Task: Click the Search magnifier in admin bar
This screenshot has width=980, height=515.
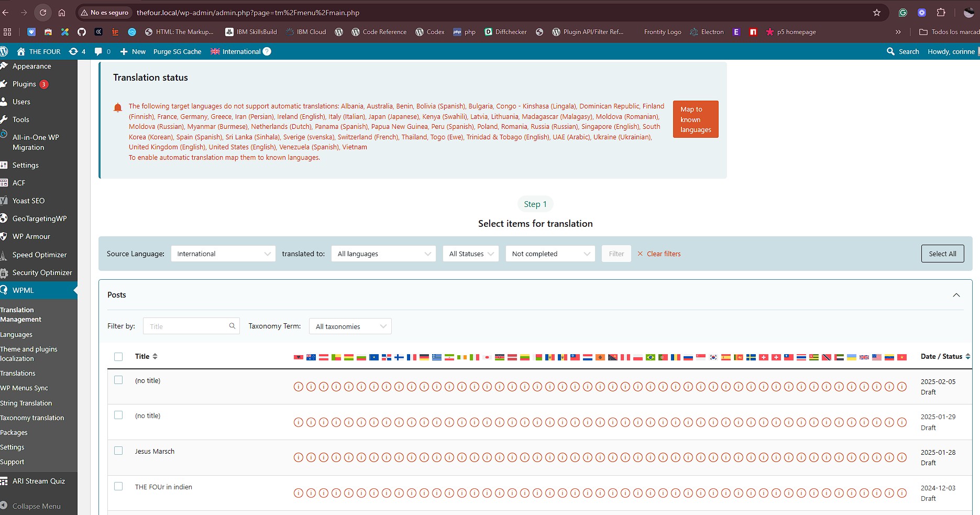Action: (x=890, y=51)
